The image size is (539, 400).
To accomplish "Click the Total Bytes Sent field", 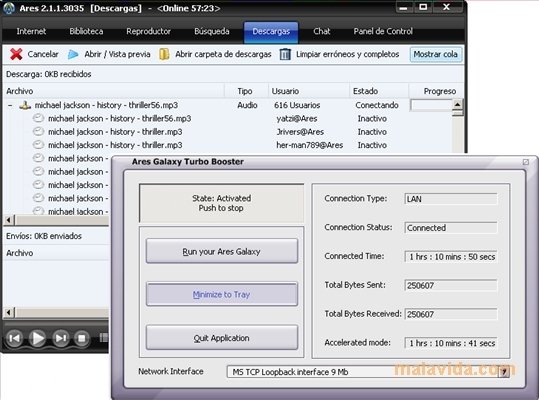I will click(451, 285).
